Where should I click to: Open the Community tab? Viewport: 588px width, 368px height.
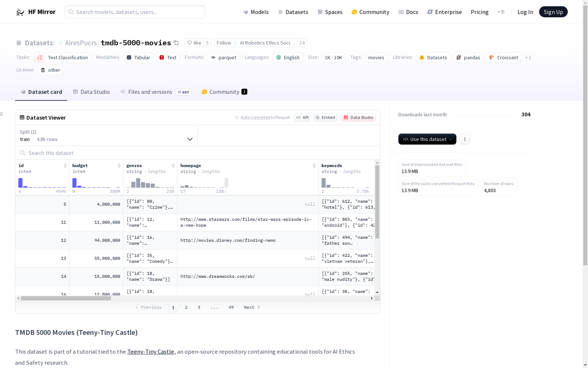(x=224, y=92)
